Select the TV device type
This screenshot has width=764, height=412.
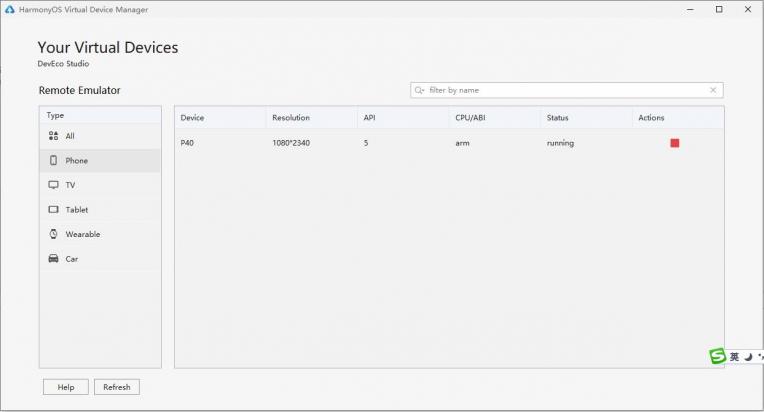[x=100, y=185]
